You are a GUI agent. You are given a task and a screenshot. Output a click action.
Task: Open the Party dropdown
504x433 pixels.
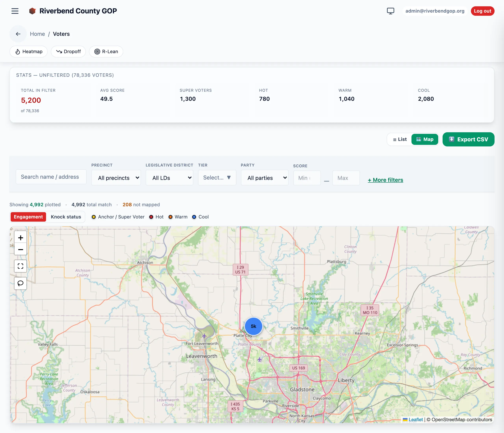tap(265, 178)
